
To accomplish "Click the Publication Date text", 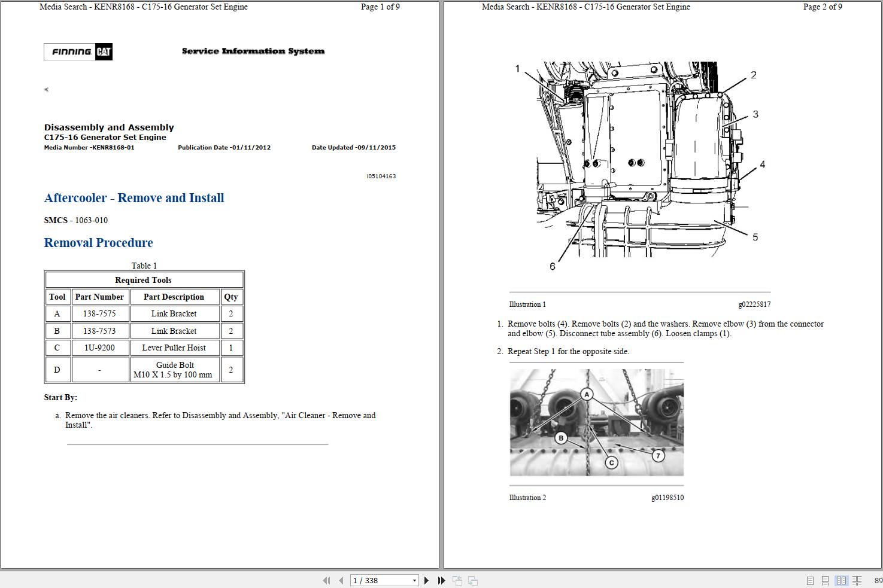I will pyautogui.click(x=224, y=148).
